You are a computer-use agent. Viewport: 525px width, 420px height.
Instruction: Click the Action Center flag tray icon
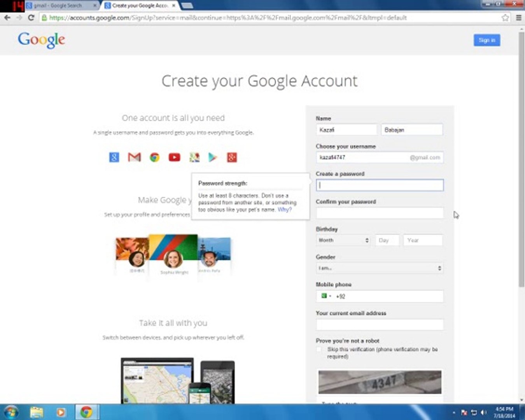click(x=464, y=412)
